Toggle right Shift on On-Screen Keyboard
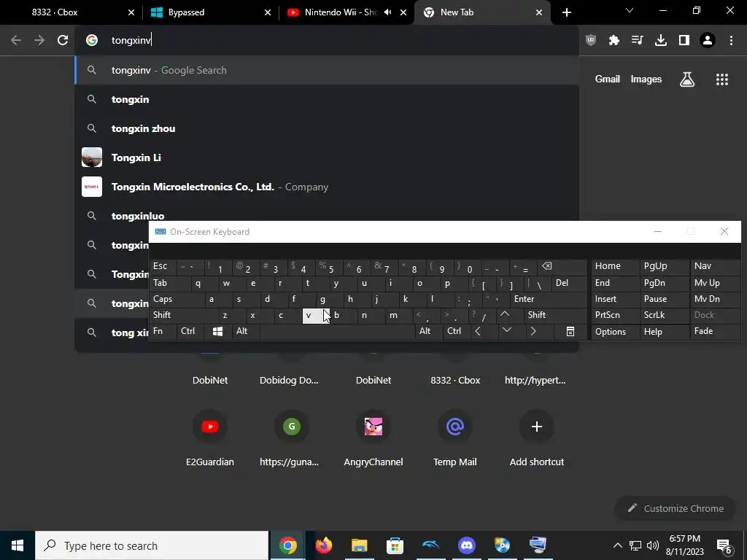Image resolution: width=747 pixels, height=560 pixels. (555, 315)
